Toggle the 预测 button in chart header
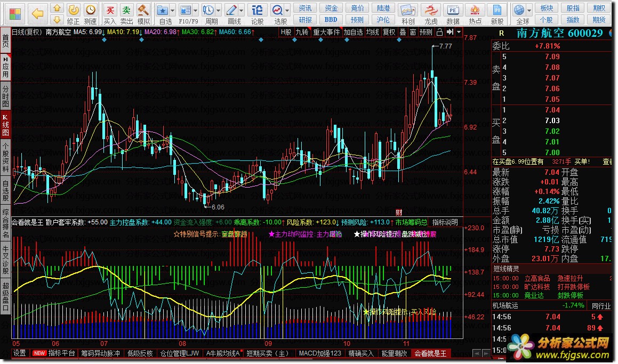The image size is (618, 364). point(426,32)
